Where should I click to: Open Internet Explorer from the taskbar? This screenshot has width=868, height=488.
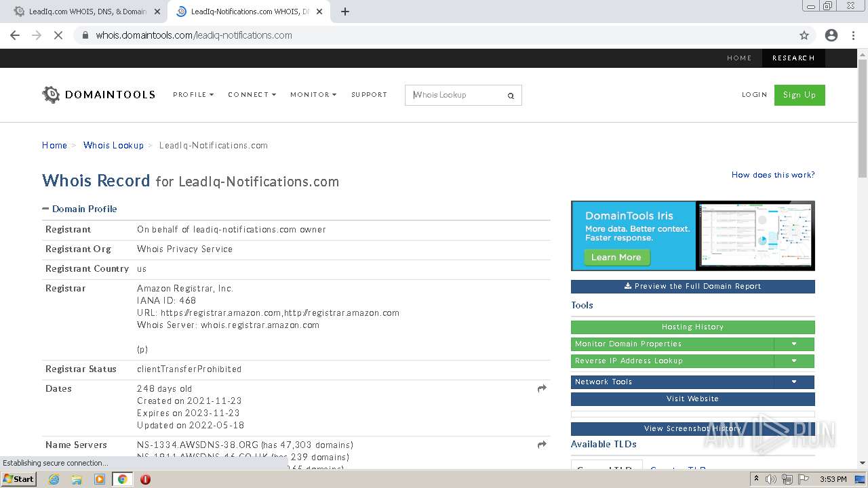point(54,479)
